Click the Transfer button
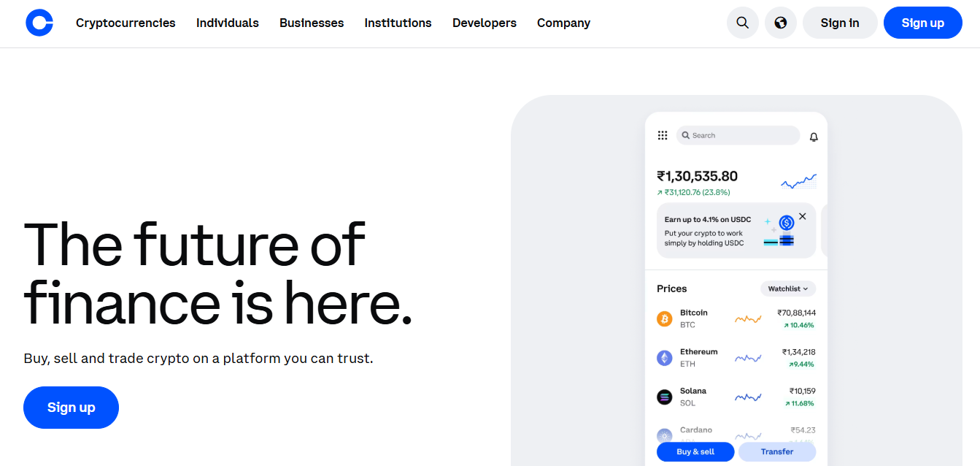Image resolution: width=980 pixels, height=466 pixels. tap(777, 451)
